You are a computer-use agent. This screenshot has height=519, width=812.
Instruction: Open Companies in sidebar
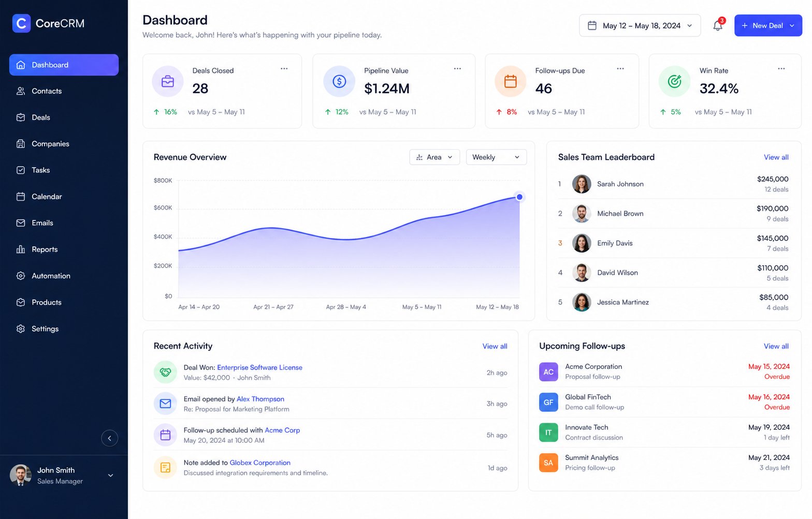64,144
